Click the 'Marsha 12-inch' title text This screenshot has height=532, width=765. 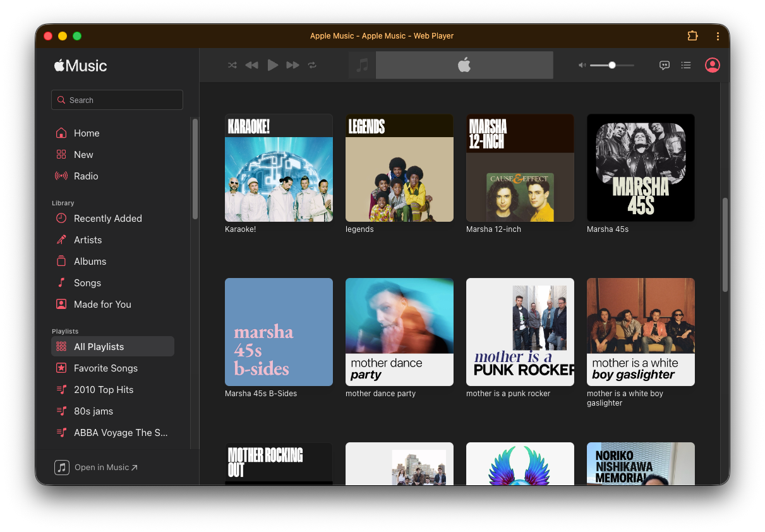click(493, 229)
